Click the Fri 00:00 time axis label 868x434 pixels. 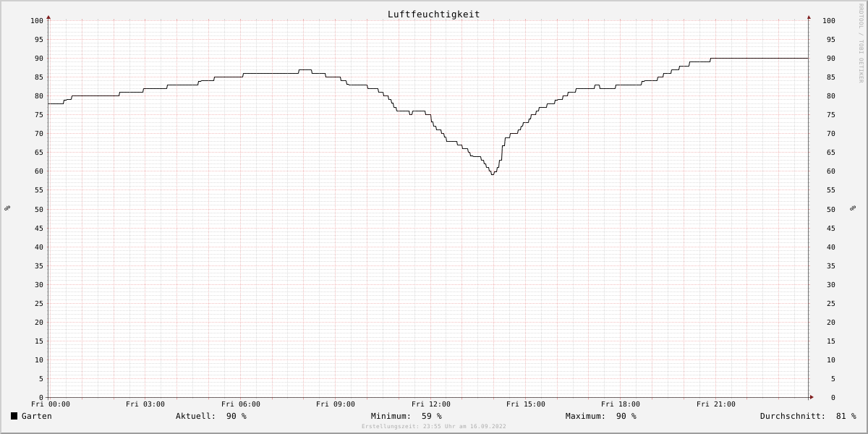pyautogui.click(x=51, y=404)
